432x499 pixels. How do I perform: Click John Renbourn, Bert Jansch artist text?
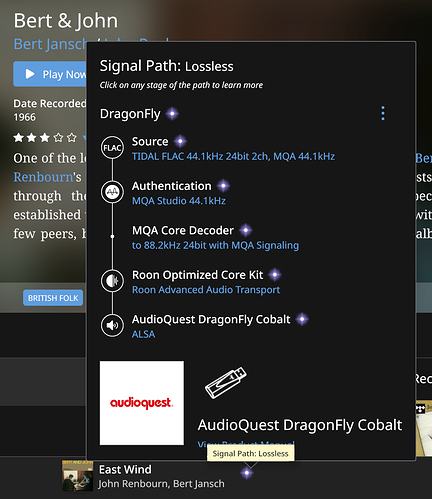point(161,484)
